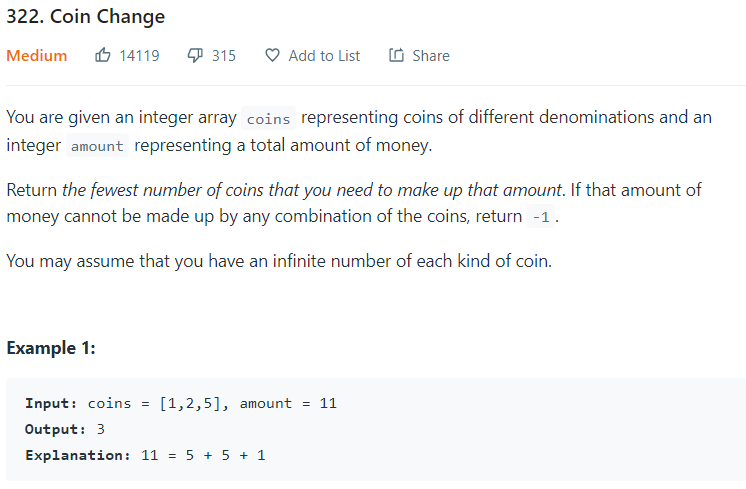Click the Medium difficulty label
This screenshot has height=489, width=746.
(x=37, y=56)
